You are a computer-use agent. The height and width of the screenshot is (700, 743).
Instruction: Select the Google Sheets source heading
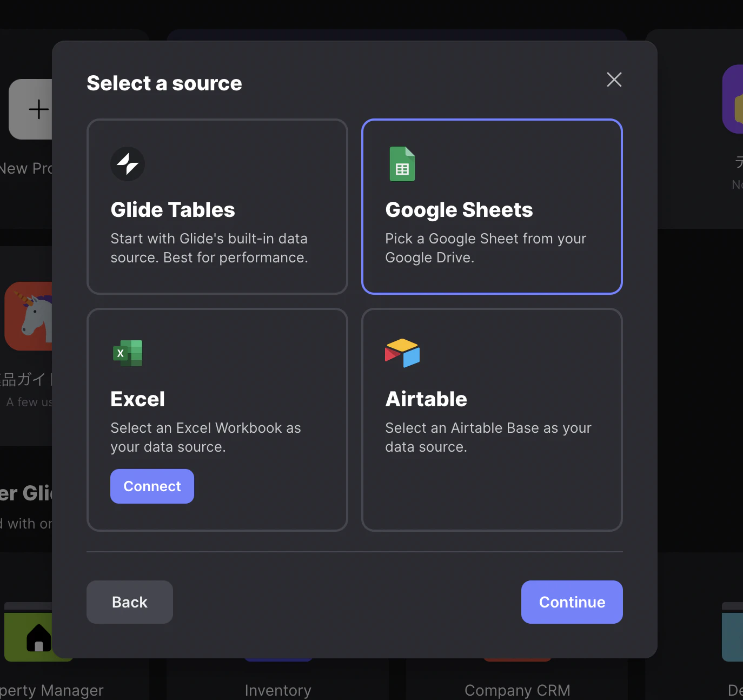459,210
